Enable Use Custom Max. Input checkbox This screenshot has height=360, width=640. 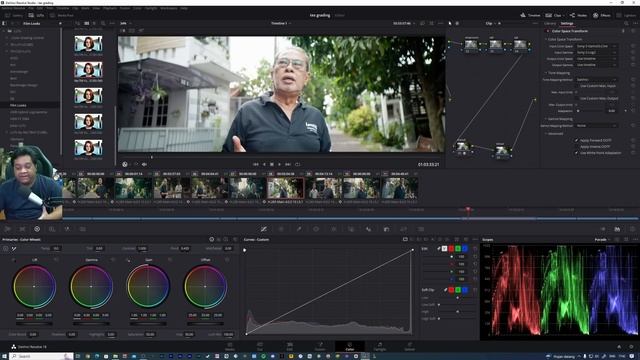[x=577, y=86]
